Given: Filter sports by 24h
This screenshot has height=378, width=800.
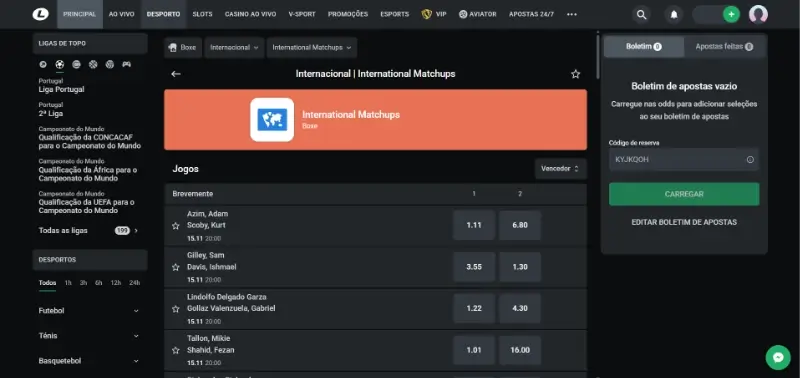Looking at the screenshot, I should coord(135,283).
